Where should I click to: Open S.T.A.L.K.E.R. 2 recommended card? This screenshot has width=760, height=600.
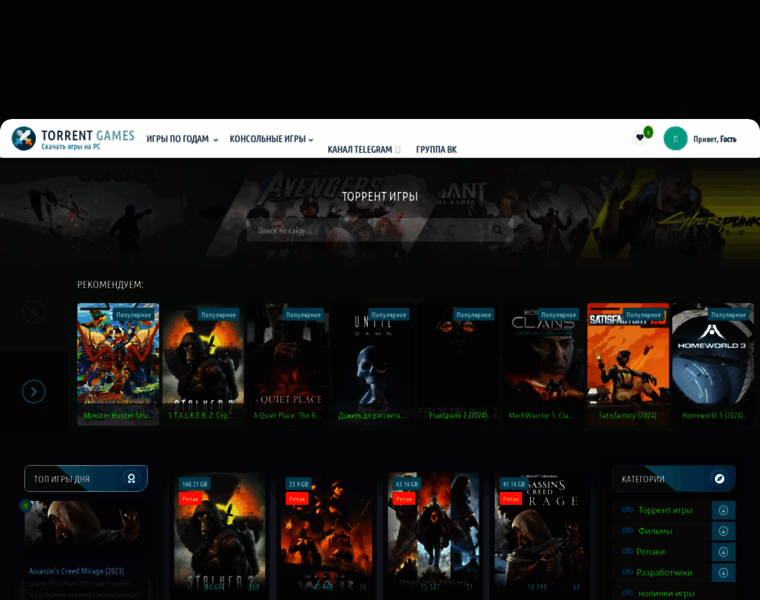(x=203, y=364)
